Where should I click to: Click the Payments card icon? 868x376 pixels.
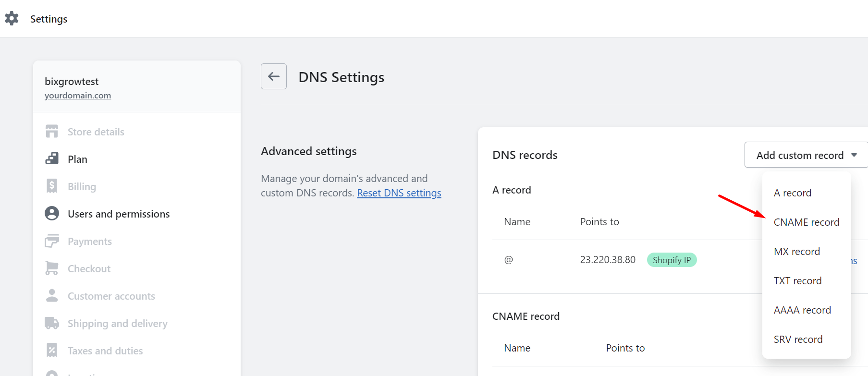coord(52,241)
